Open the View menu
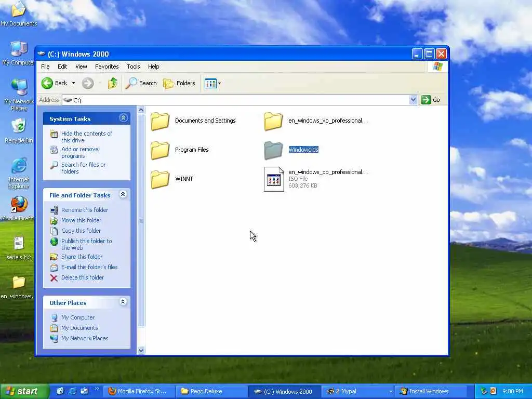This screenshot has height=399, width=532. (x=81, y=66)
